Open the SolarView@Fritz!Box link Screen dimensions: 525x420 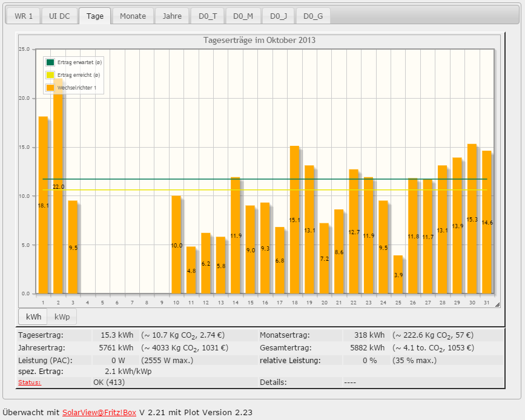(x=99, y=412)
